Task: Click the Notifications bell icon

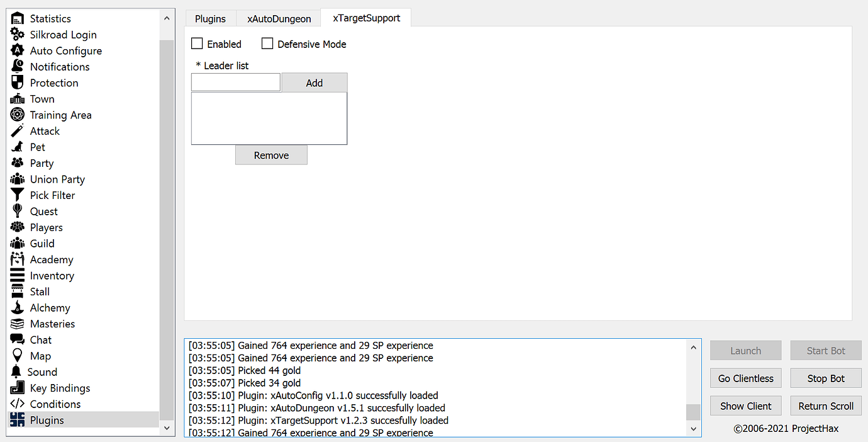Action: [58, 67]
